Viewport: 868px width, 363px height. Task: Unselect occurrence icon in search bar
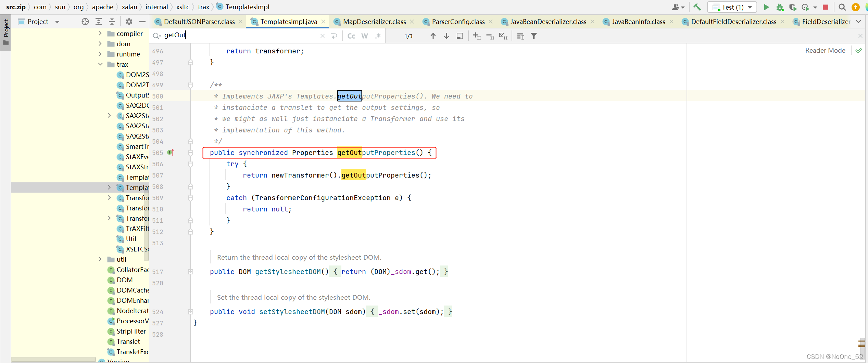pyautogui.click(x=490, y=36)
